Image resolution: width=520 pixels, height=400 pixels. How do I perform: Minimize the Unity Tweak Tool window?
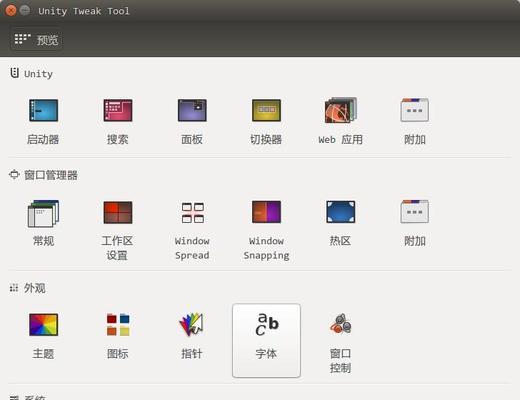tap(25, 11)
